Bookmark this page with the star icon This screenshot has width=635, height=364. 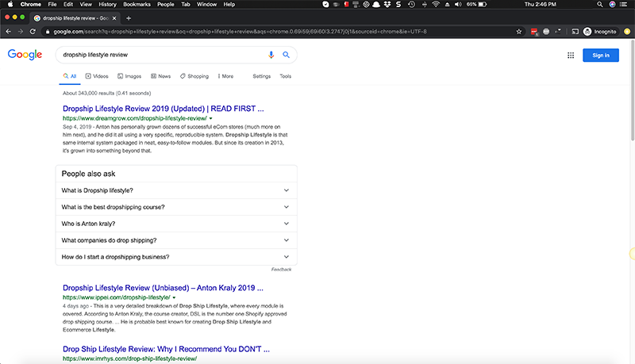tap(519, 32)
